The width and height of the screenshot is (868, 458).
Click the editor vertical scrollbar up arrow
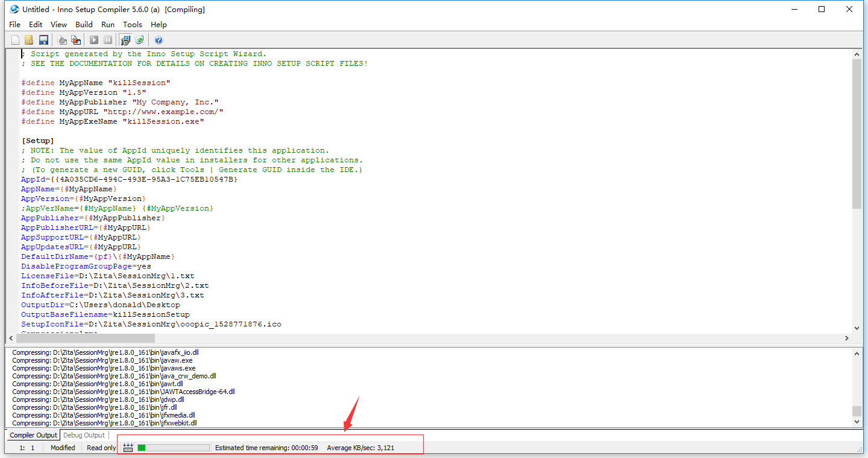point(857,54)
